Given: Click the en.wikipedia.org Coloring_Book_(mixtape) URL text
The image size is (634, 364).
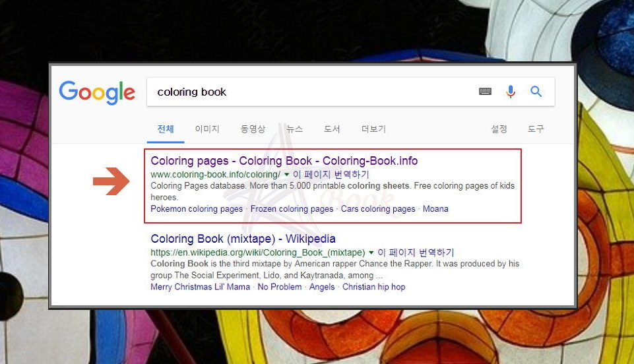Looking at the screenshot, I should pyautogui.click(x=257, y=253).
